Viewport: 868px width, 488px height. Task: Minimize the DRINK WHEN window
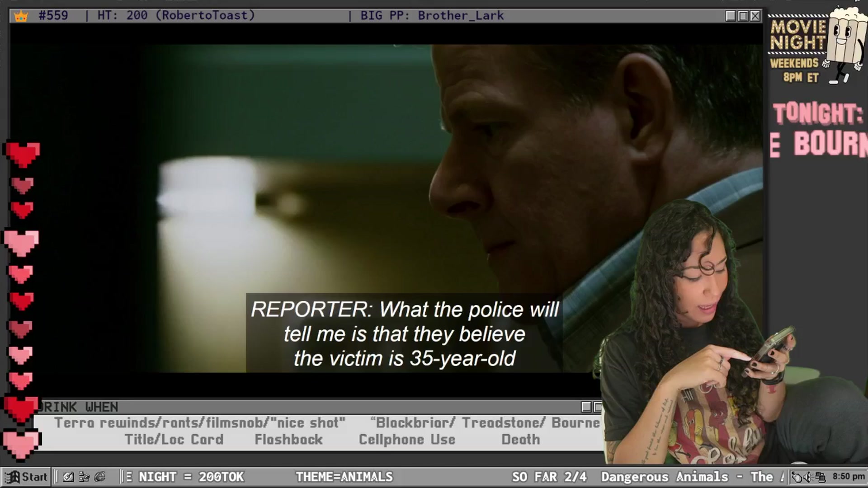586,407
